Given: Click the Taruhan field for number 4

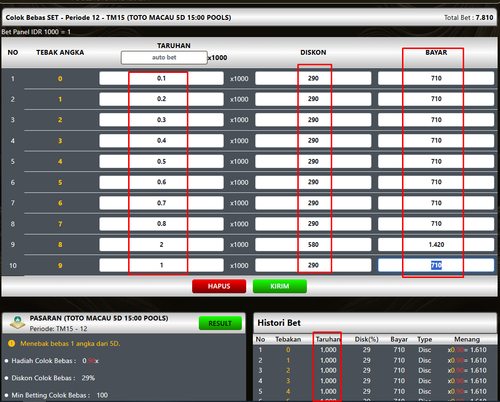Looking at the screenshot, I should 161,161.
